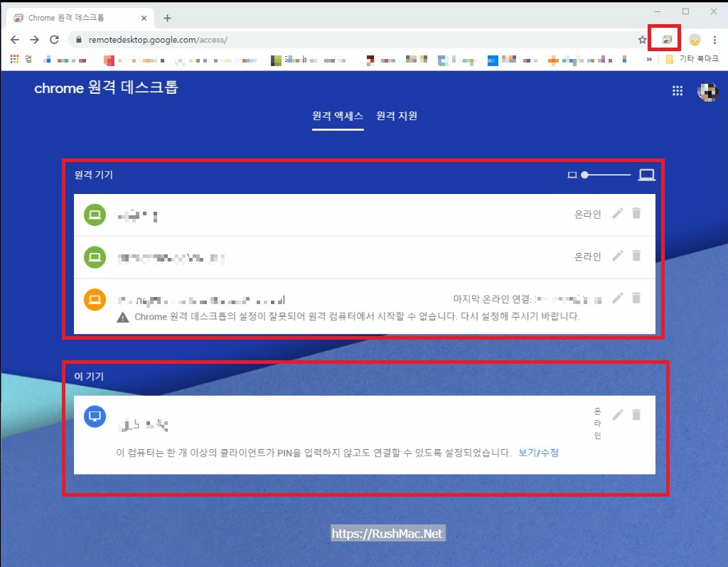
Task: Edit the first remote device name
Action: [x=618, y=213]
